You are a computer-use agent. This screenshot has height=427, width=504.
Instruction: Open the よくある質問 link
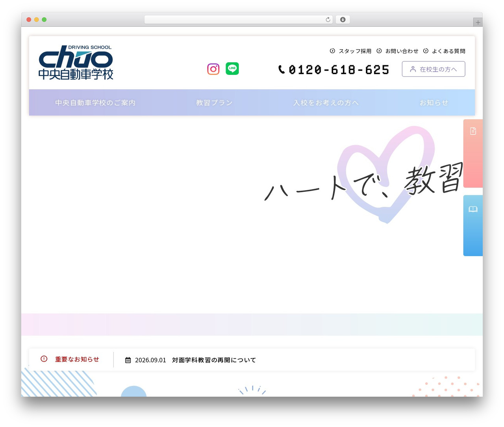click(448, 51)
